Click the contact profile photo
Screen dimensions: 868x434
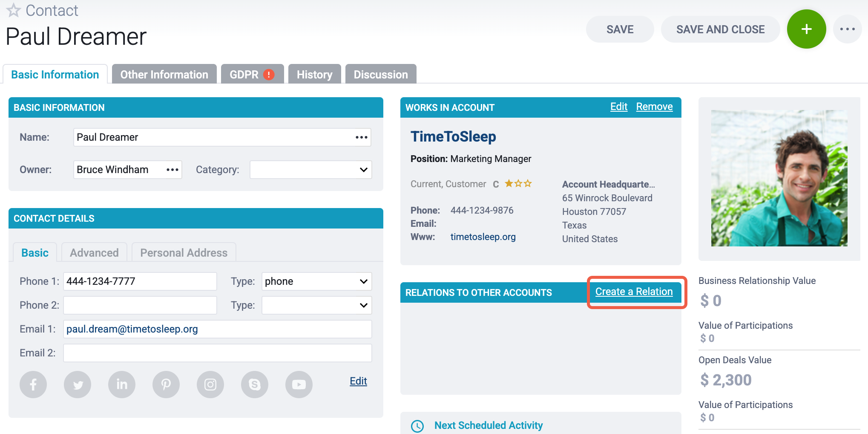[779, 178]
